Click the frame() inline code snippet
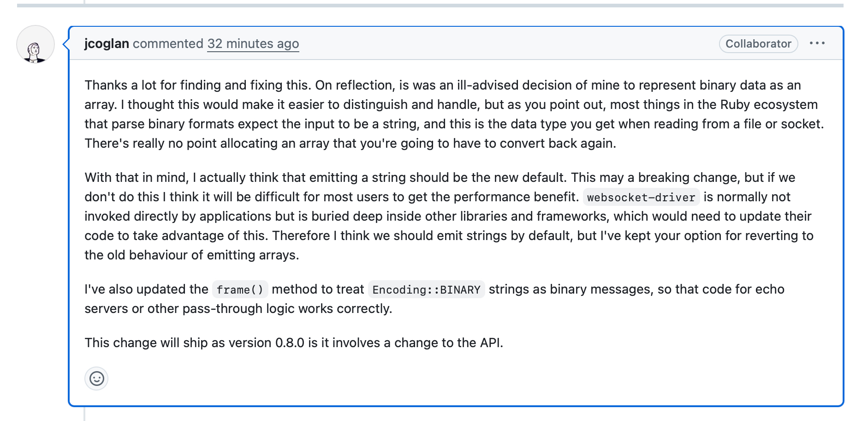The width and height of the screenshot is (868, 421). pos(240,289)
